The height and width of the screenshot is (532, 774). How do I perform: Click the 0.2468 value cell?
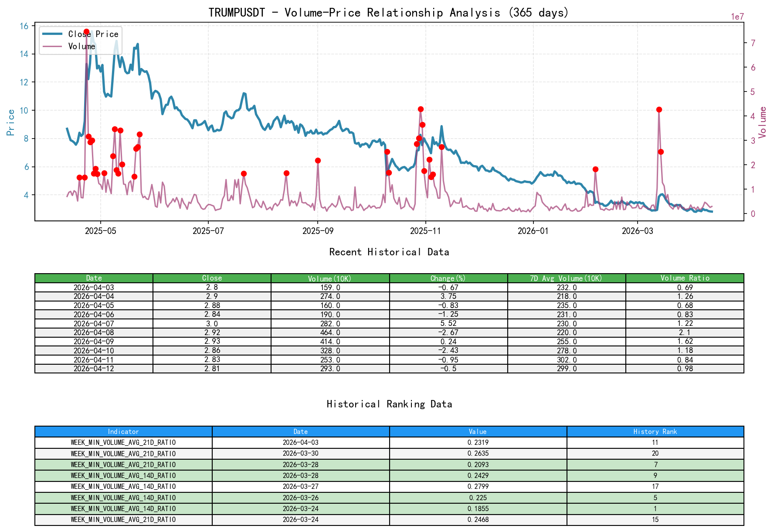tap(478, 520)
